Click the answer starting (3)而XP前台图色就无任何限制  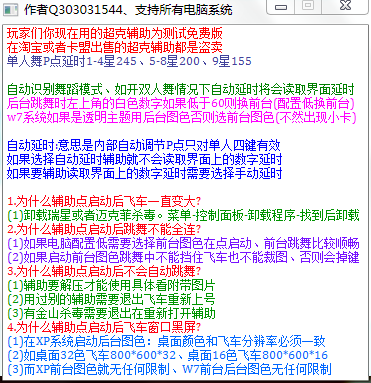tap(169, 370)
